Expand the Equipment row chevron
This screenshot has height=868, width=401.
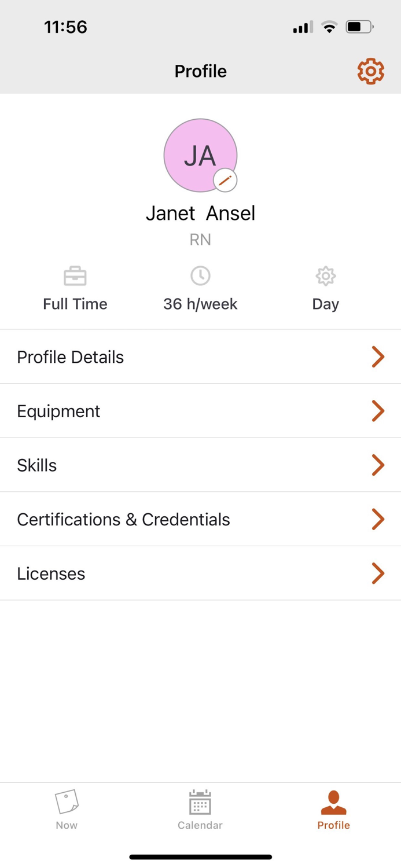pyautogui.click(x=378, y=411)
